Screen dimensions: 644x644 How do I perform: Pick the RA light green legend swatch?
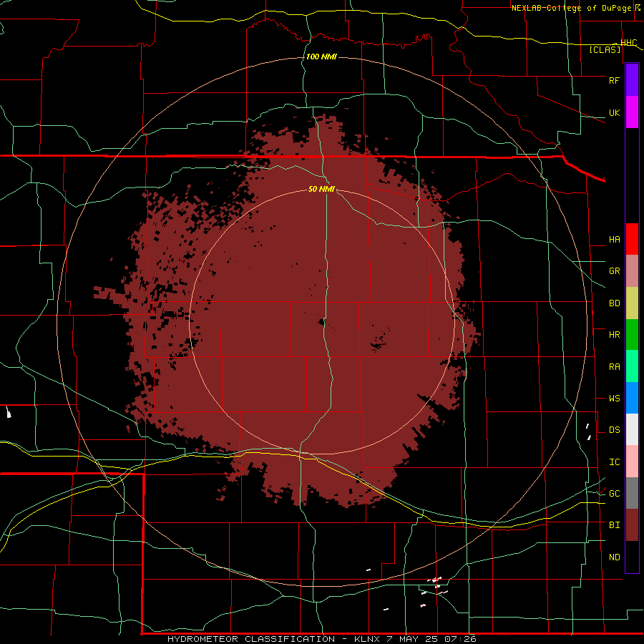pyautogui.click(x=632, y=366)
